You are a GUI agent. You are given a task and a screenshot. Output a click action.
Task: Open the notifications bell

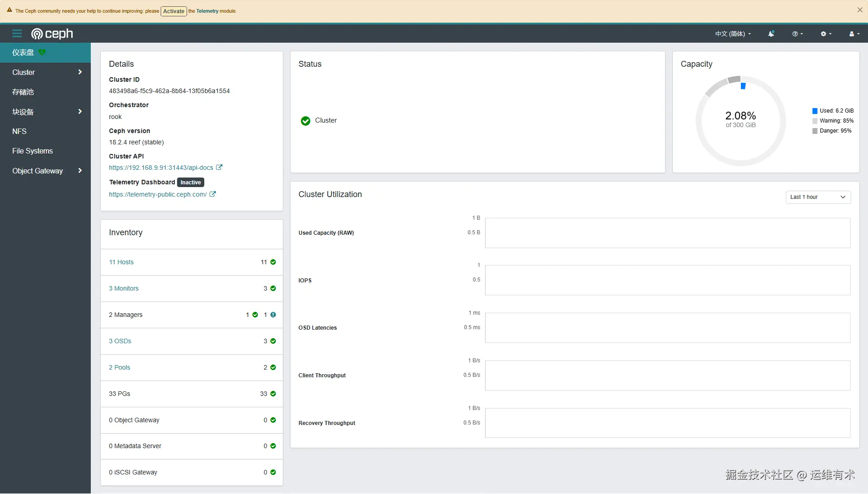[770, 34]
